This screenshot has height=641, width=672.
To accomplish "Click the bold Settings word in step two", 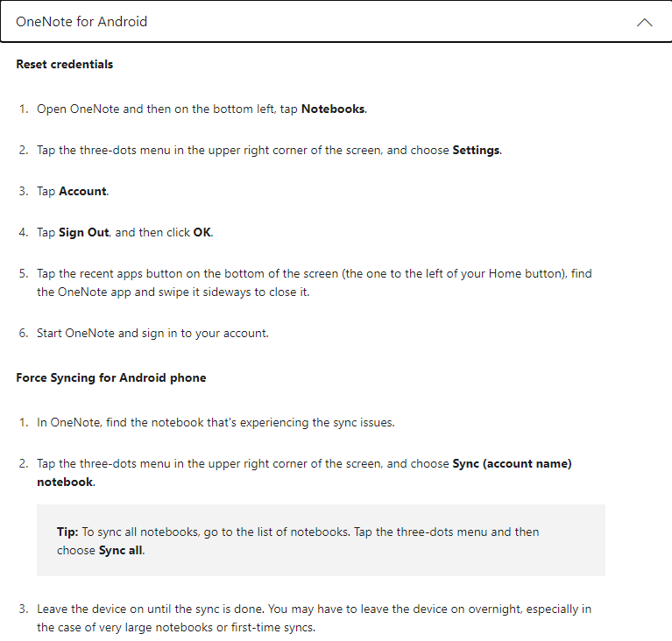I will (476, 150).
